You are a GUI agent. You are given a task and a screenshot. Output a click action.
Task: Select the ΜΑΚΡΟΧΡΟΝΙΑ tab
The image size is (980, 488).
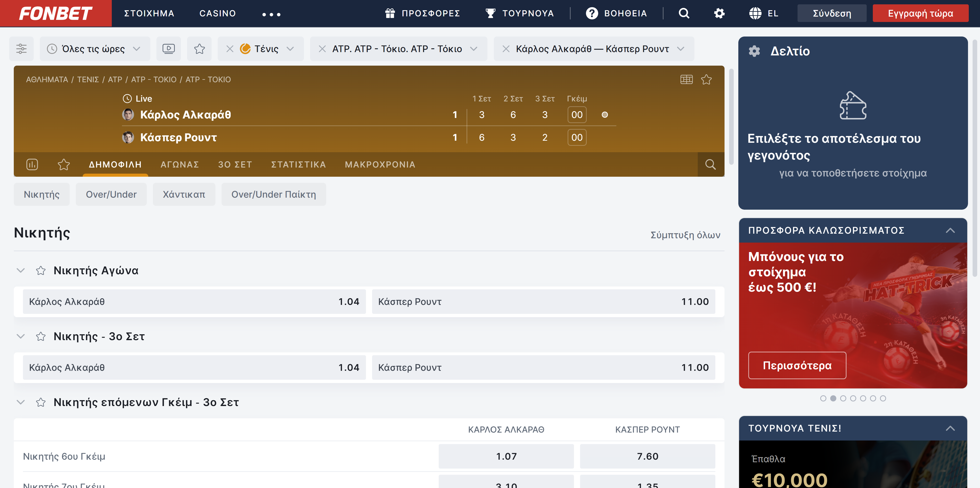point(380,164)
